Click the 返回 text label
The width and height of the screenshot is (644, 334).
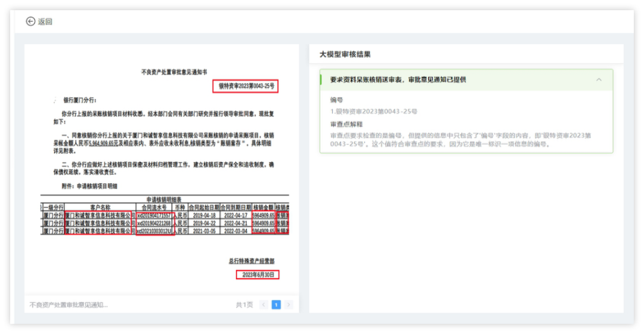[45, 21]
